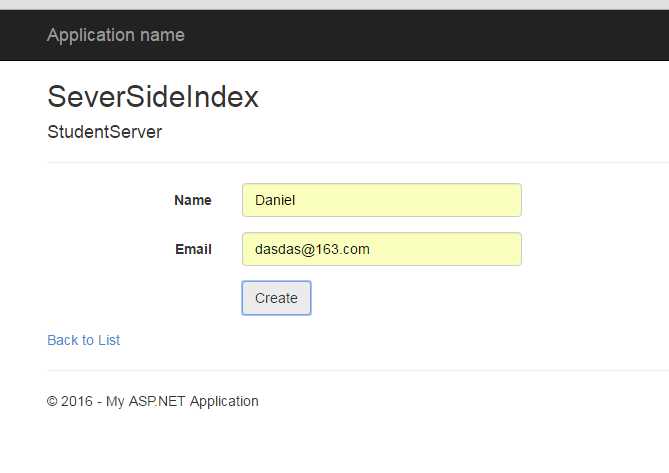Open the Back to List link
Image resolution: width=669 pixels, height=473 pixels.
tap(83, 340)
